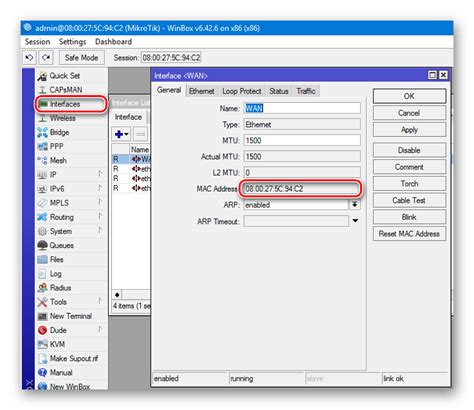Switch to the General tab

[x=169, y=90]
